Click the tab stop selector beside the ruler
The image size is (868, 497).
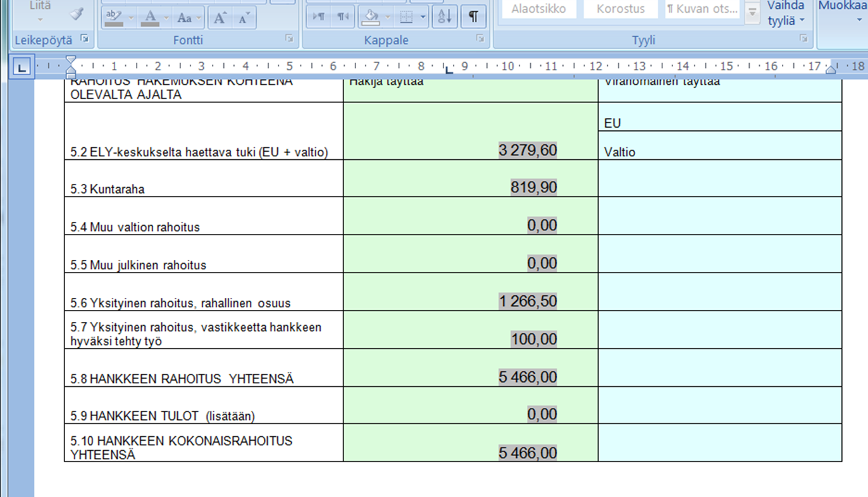22,67
